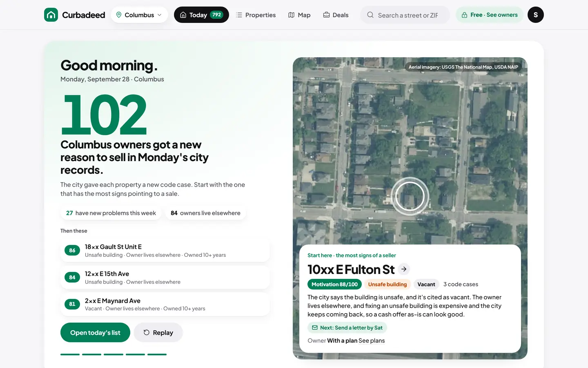Click the Replay button
588x368 pixels.
[158, 332]
